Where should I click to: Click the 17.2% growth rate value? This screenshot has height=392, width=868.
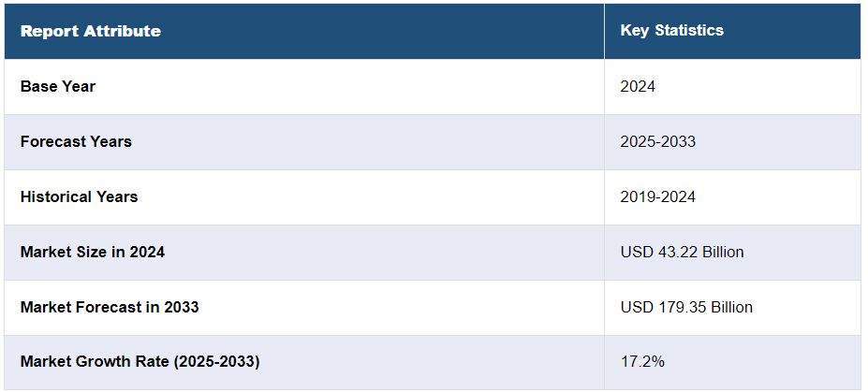tap(642, 362)
